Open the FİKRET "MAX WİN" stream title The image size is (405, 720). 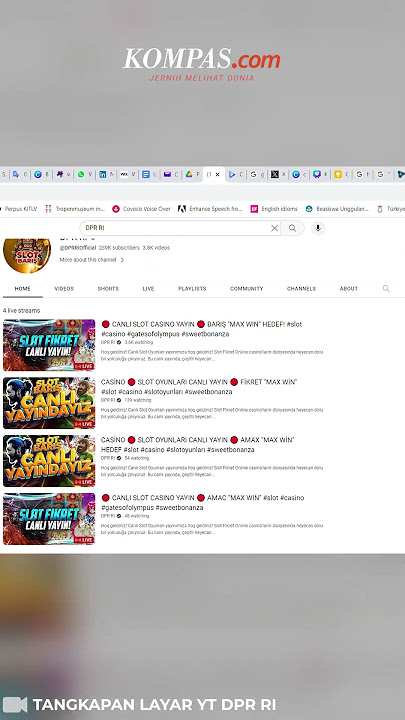click(199, 387)
